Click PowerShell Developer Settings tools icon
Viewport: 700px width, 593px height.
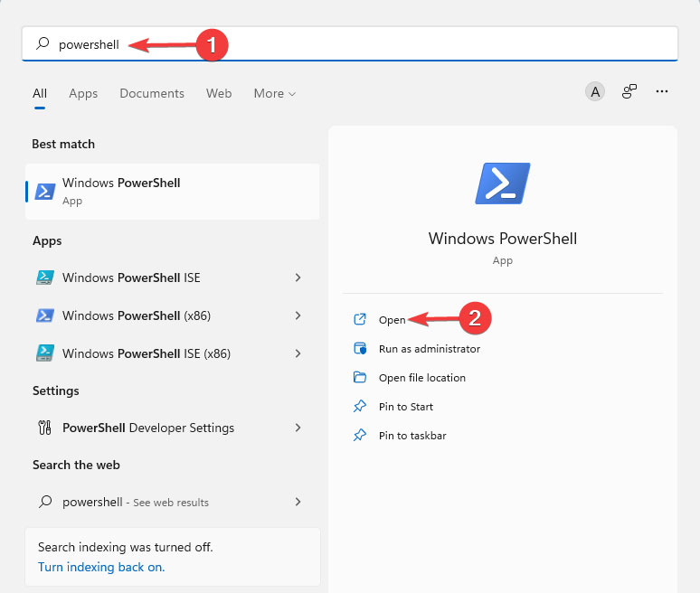tap(45, 428)
